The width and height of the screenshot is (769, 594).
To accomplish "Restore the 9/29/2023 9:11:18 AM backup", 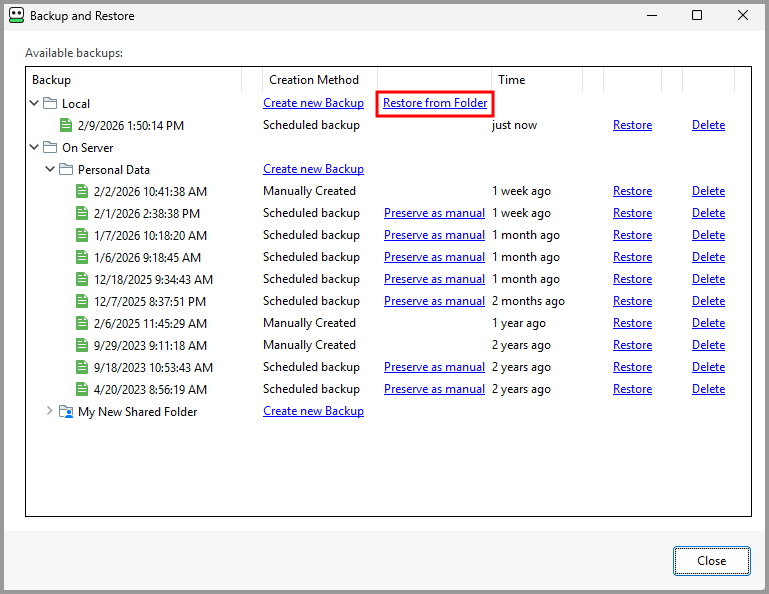I will point(632,345).
